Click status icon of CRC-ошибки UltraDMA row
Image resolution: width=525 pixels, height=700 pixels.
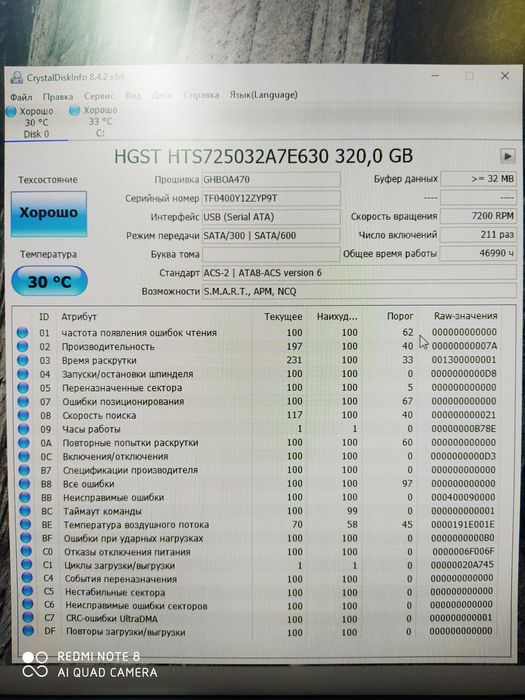click(x=28, y=618)
